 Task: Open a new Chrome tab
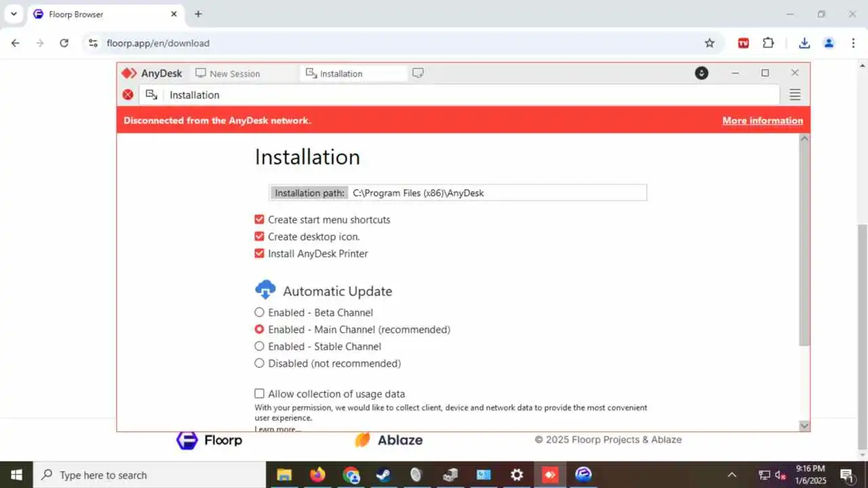point(198,14)
